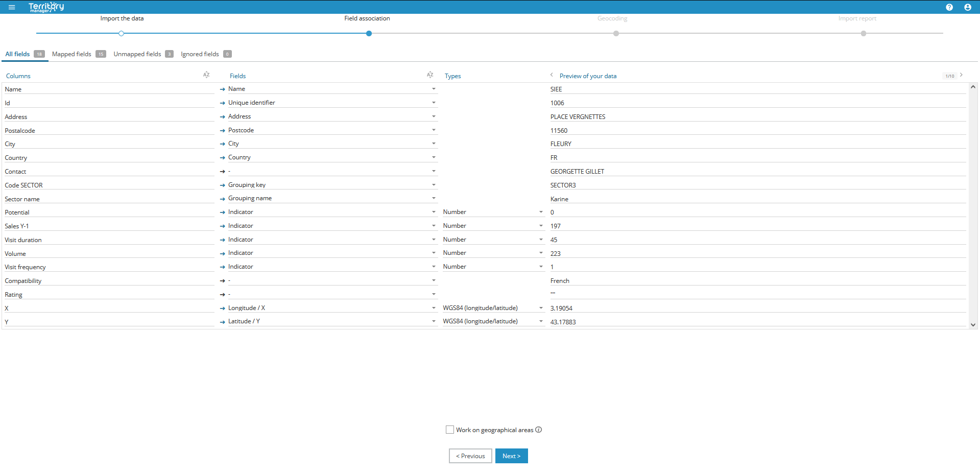Click the Territory Manager logo

[46, 7]
